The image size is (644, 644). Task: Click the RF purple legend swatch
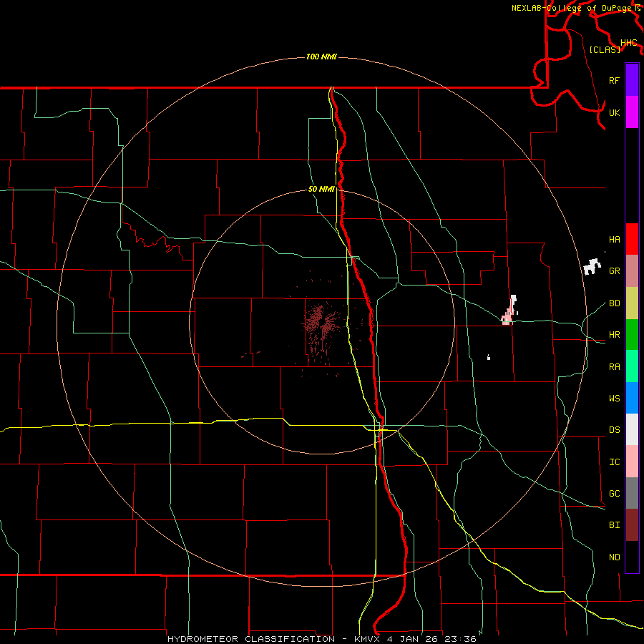[x=632, y=80]
